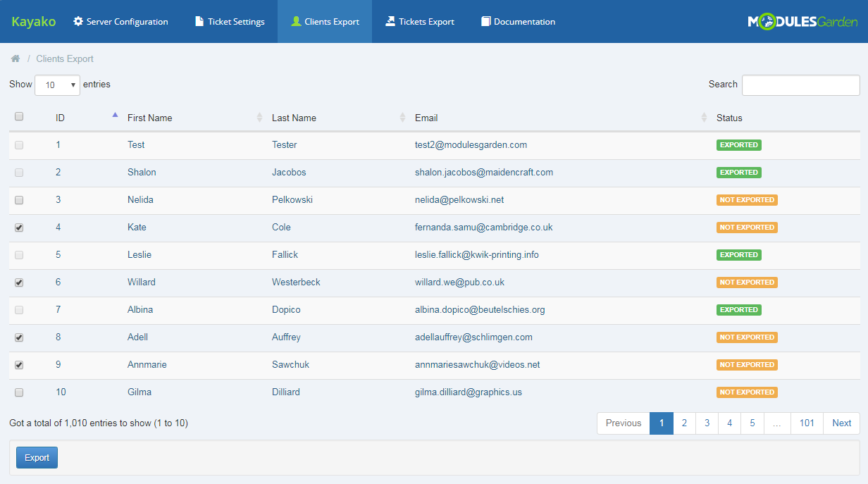This screenshot has width=868, height=484.
Task: Jump to the last page 101
Action: (x=807, y=423)
